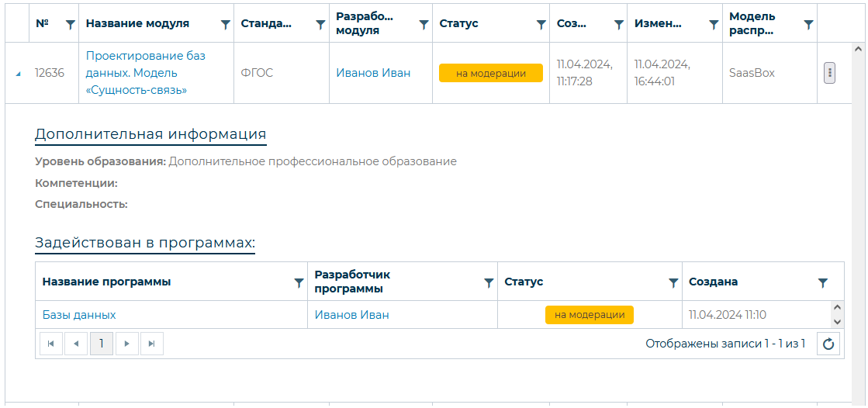This screenshot has width=868, height=408.
Task: Go to the last page of programs
Action: click(152, 344)
